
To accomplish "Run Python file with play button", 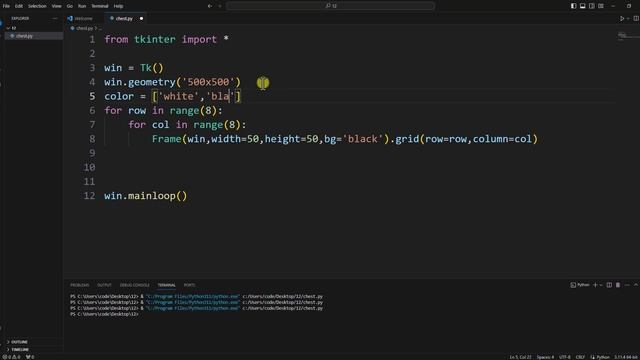I will 622,18.
